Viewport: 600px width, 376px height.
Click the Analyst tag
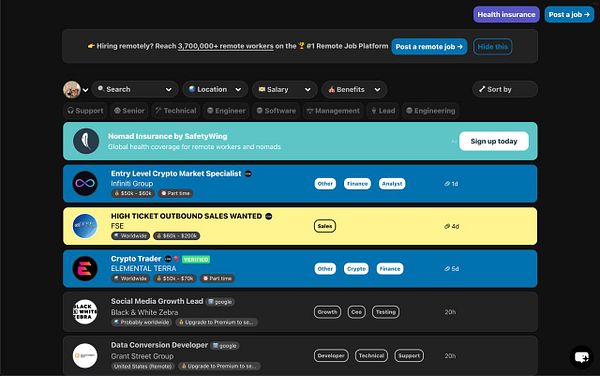(392, 184)
